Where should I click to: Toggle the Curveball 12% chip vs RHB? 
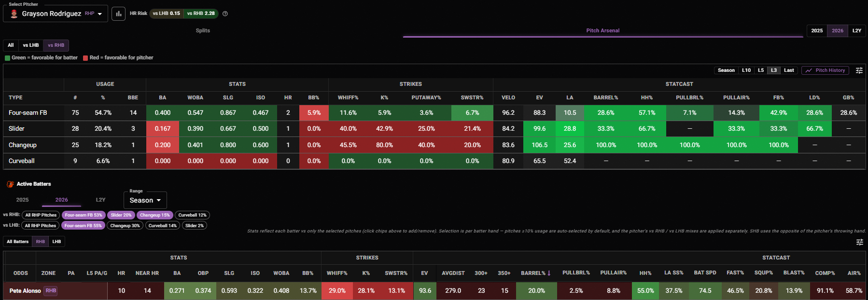(192, 215)
